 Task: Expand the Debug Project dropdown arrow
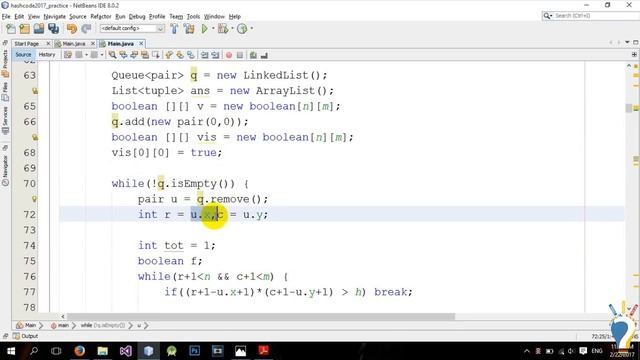coord(232,29)
